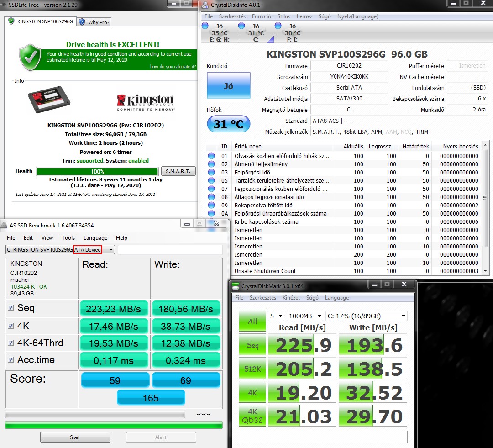Click the shield icon on the KINGSTON tab

(x=11, y=21)
